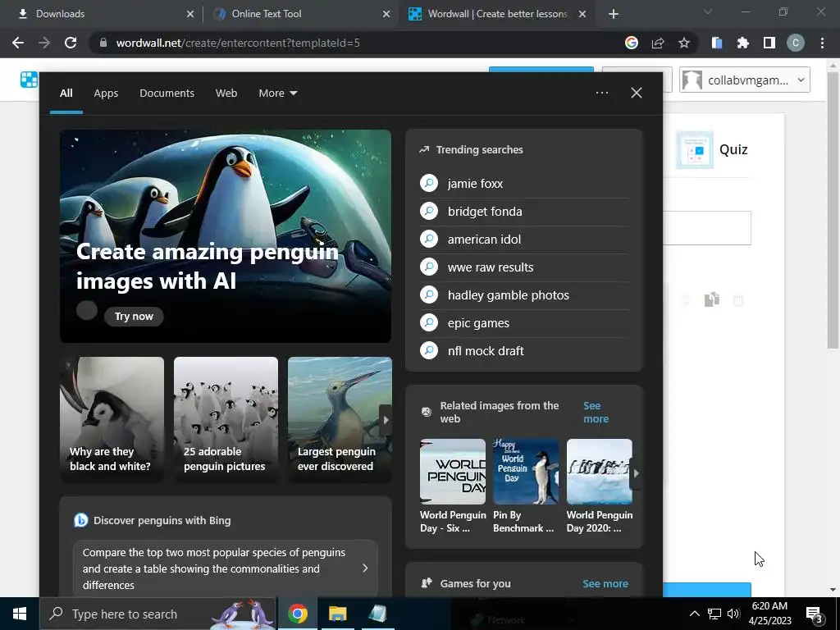Open Chrome from the taskbar
The width and height of the screenshot is (840, 630).
click(x=298, y=614)
